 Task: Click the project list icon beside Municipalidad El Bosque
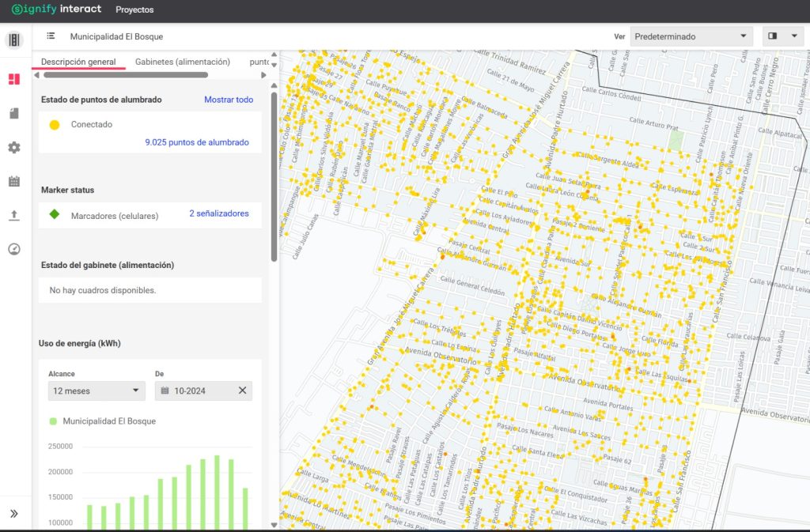click(51, 36)
